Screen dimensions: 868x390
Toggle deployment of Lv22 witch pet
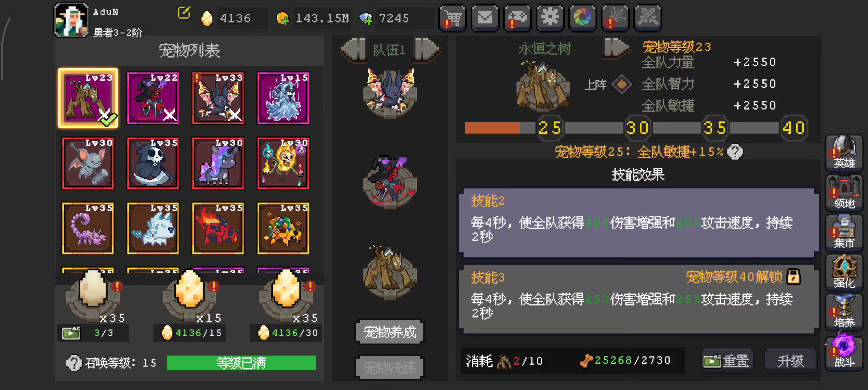[153, 98]
